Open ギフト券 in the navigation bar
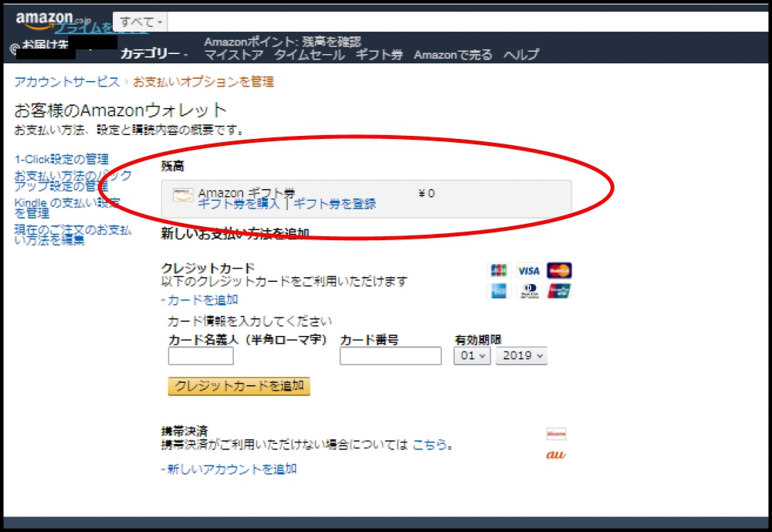 coord(379,55)
